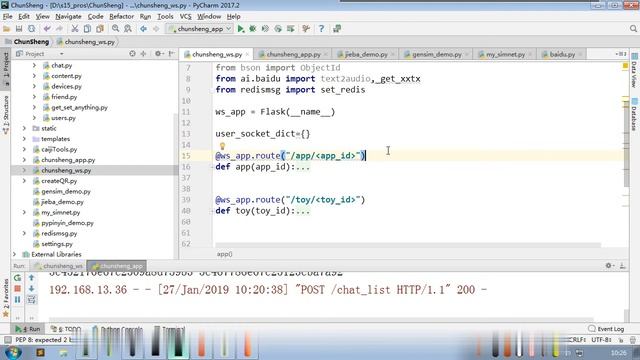The image size is (640, 360).
Task: Expand External Libraries node
Action: pos(14,254)
